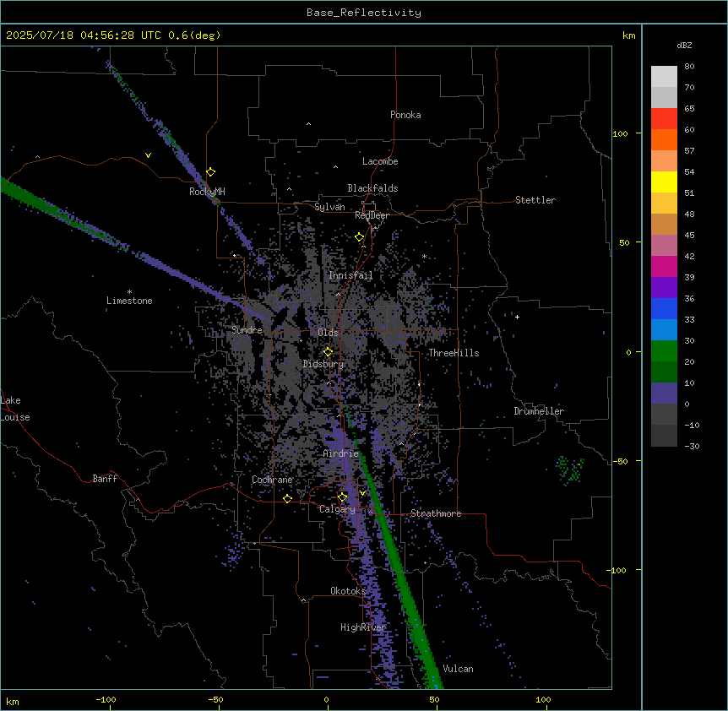
Task: Pick the red 60-65 dBZ legend swatch
Action: [664, 118]
